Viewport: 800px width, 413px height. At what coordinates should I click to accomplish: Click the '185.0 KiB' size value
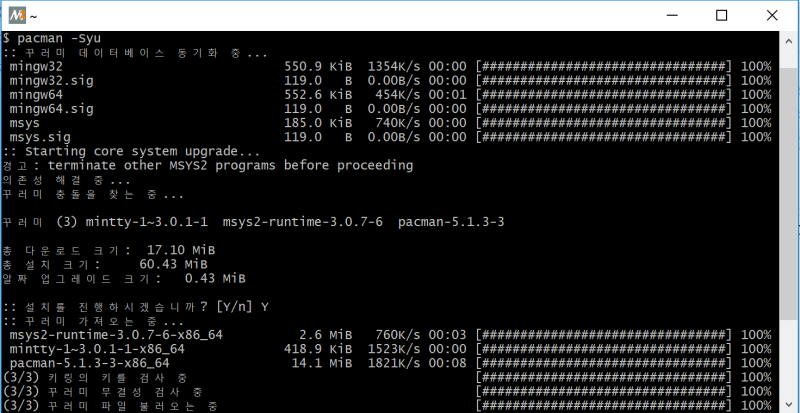[x=318, y=123]
